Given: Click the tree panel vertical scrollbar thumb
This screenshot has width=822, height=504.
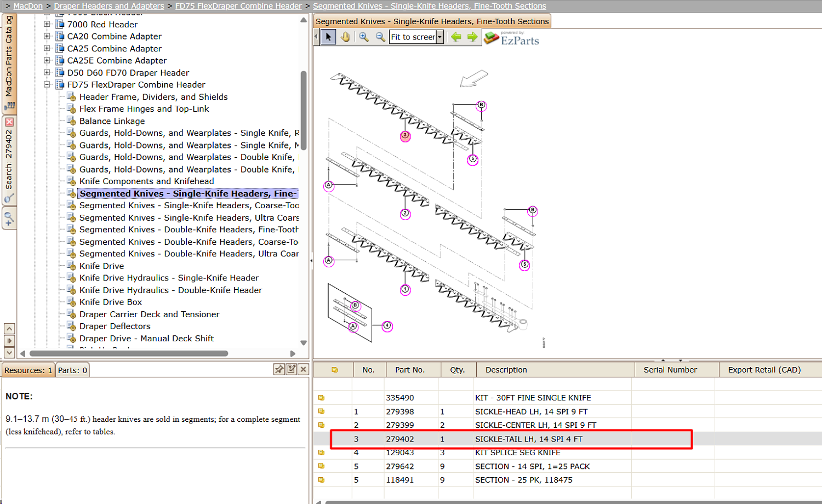Looking at the screenshot, I should [x=304, y=110].
